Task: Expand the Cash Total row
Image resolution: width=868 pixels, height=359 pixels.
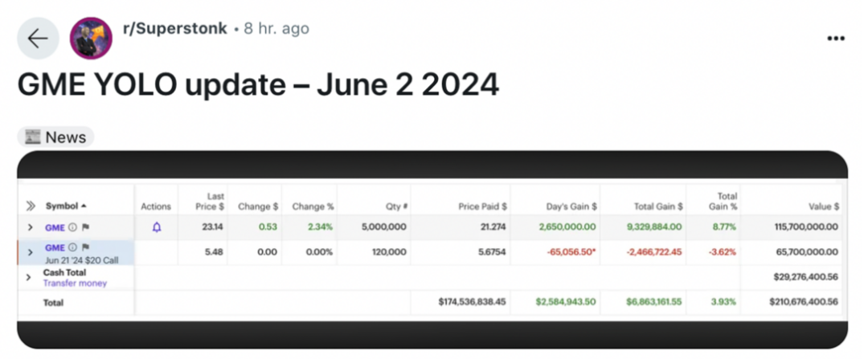Action: [28, 277]
